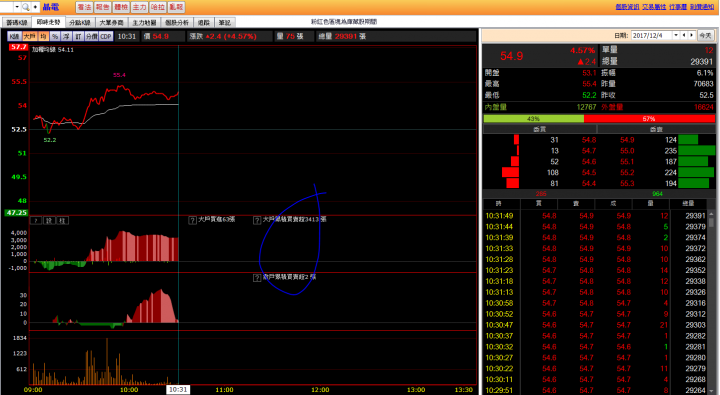Image resolution: width=720 pixels, height=395 pixels.
Task: Click the 10:31 time marker on chart axis
Action: pyautogui.click(x=178, y=389)
